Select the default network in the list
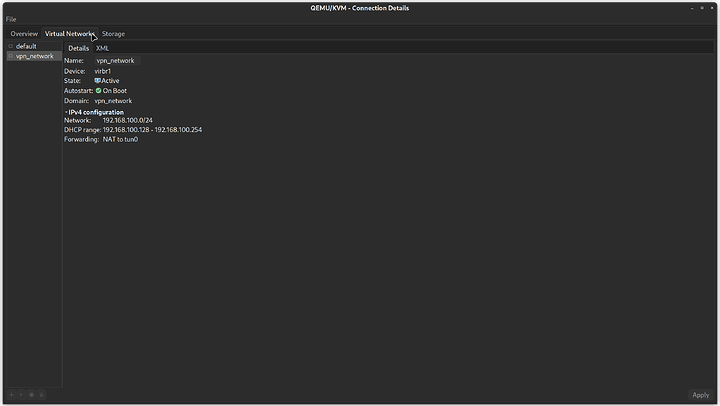720x406 pixels. (34, 46)
